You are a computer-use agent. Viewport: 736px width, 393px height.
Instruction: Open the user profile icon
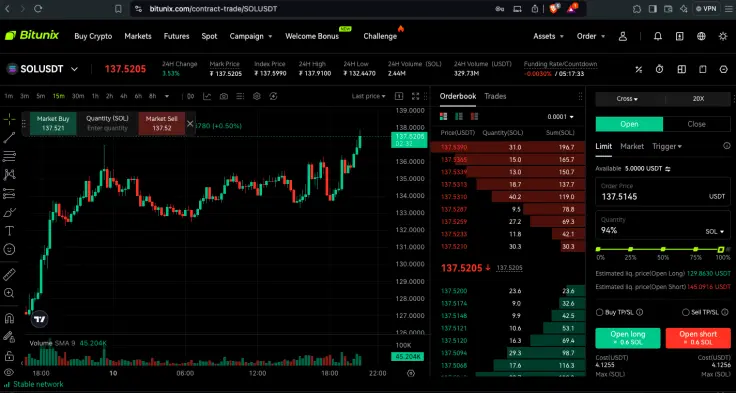(623, 37)
